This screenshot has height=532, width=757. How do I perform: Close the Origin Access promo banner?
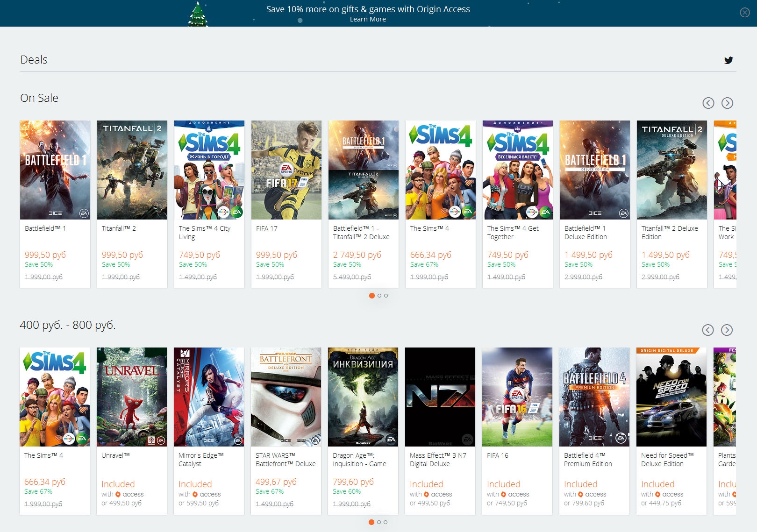click(745, 13)
